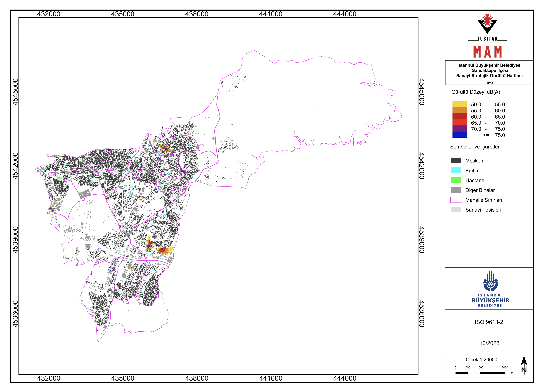
Task: Click the '438000' coordinate along the bottom edge
Action: coord(197,378)
